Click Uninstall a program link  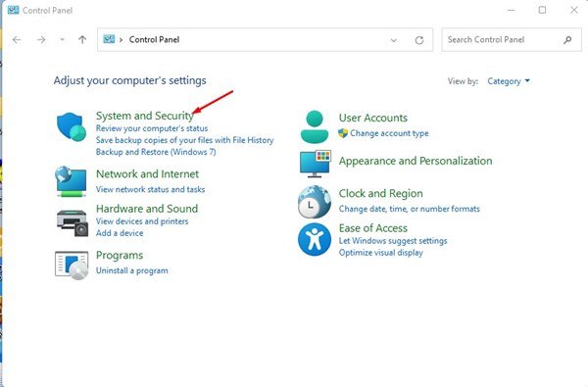(x=132, y=270)
